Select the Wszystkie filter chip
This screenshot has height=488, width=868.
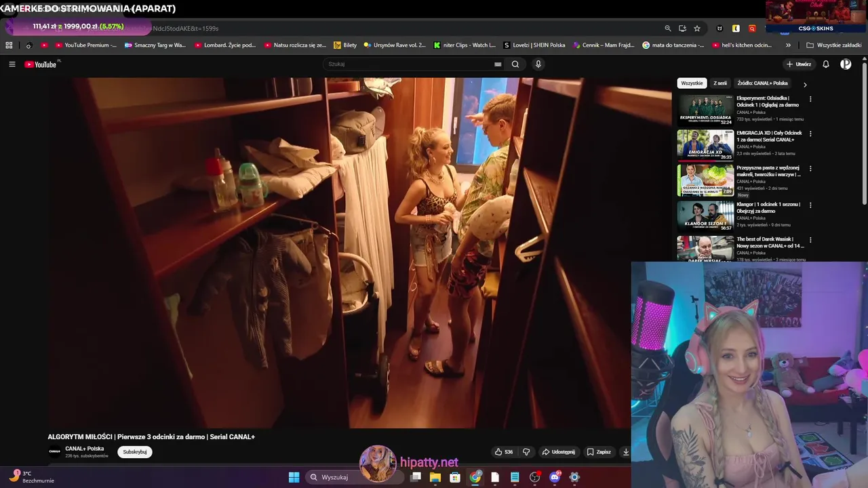tap(692, 83)
